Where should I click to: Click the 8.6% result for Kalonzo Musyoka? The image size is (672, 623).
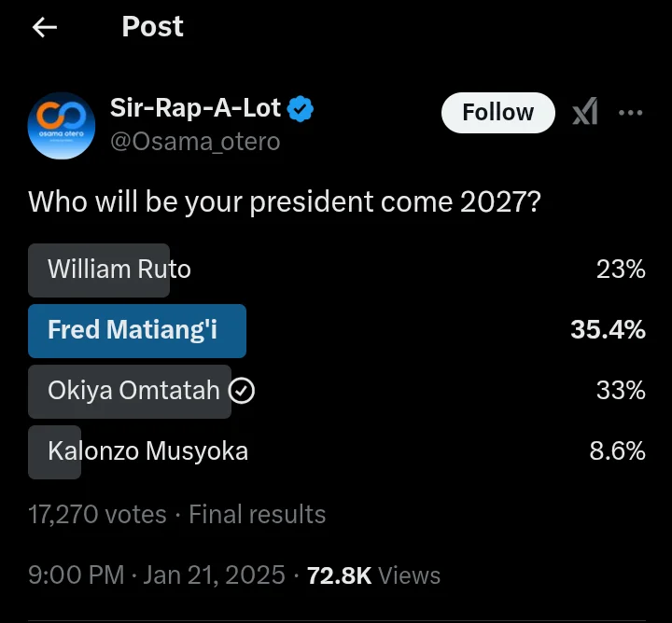tap(617, 451)
